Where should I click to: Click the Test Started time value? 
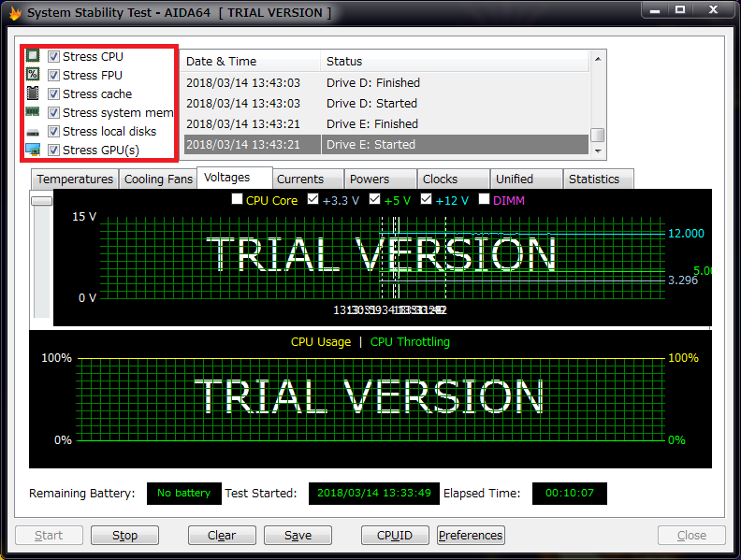(x=374, y=493)
